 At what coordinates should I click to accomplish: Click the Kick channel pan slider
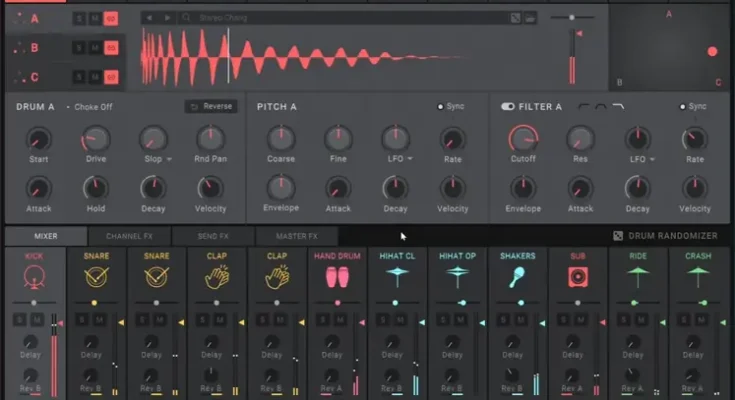click(33, 301)
